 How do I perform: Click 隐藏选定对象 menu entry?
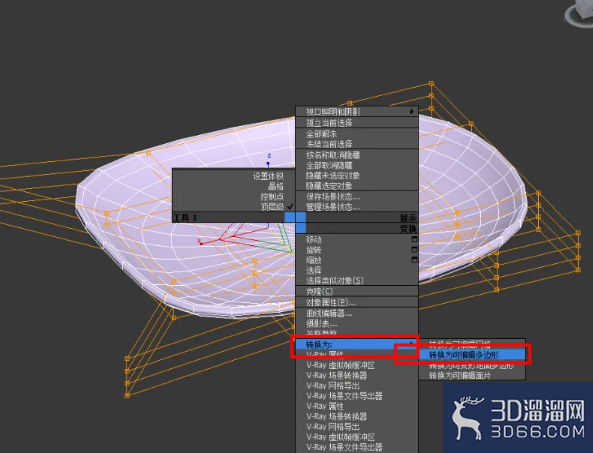click(357, 186)
